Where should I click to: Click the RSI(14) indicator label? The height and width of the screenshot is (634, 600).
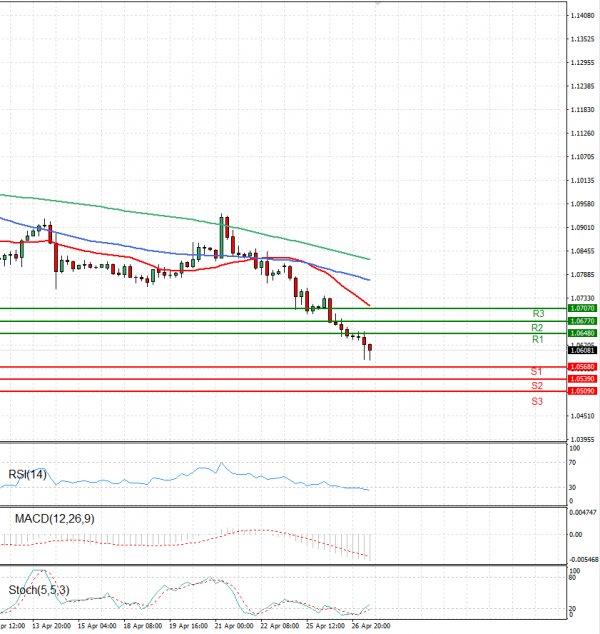tap(27, 474)
